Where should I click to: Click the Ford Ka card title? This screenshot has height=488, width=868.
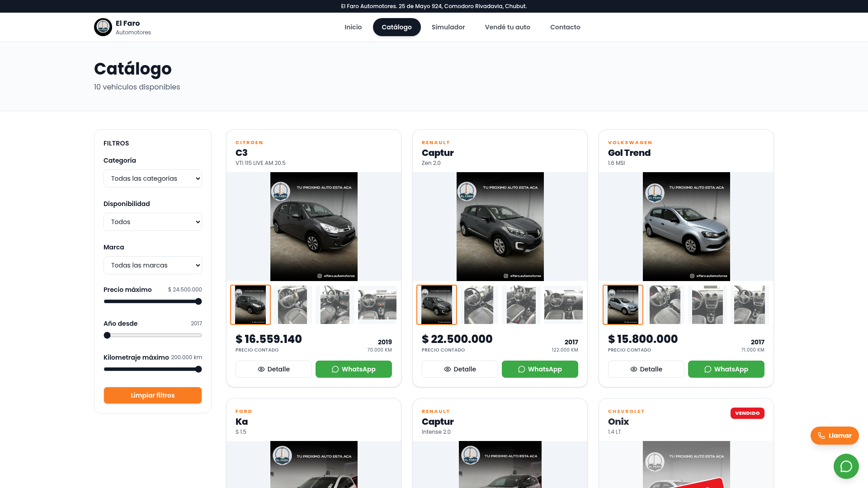click(241, 422)
